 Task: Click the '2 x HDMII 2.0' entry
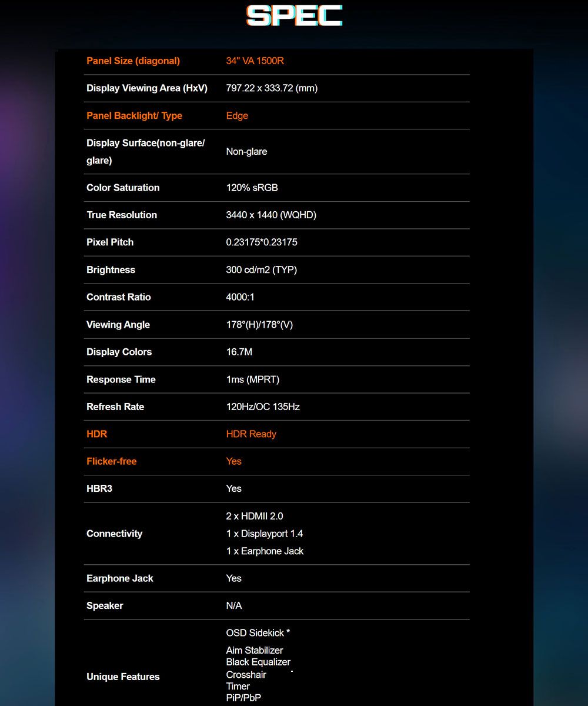pyautogui.click(x=255, y=517)
